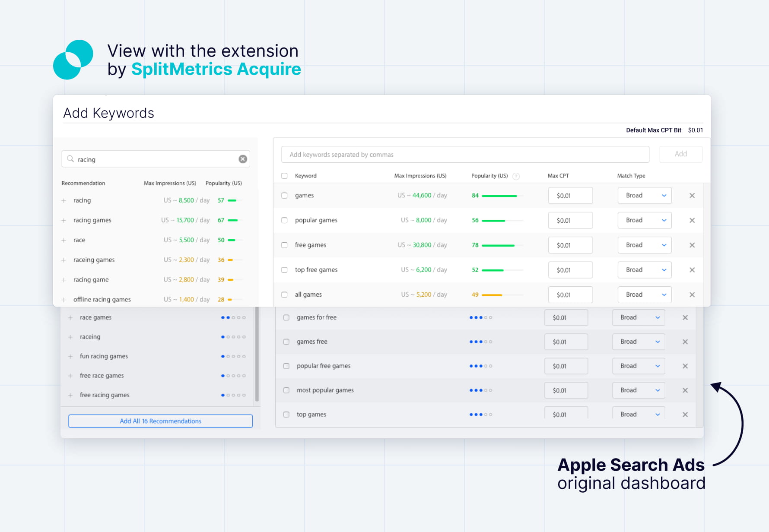Delete "all games" row with the X icon
This screenshot has width=769, height=532.
coord(692,294)
